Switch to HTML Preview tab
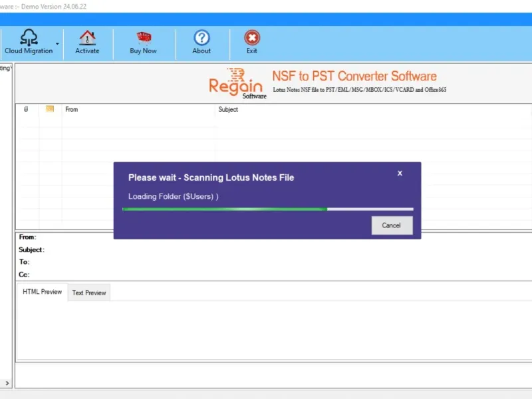532x399 pixels. 42,292
